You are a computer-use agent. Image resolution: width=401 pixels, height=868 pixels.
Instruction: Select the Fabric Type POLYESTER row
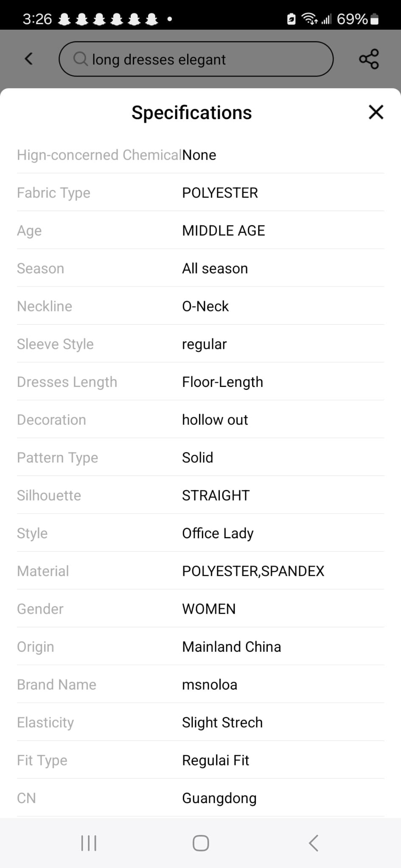point(200,192)
